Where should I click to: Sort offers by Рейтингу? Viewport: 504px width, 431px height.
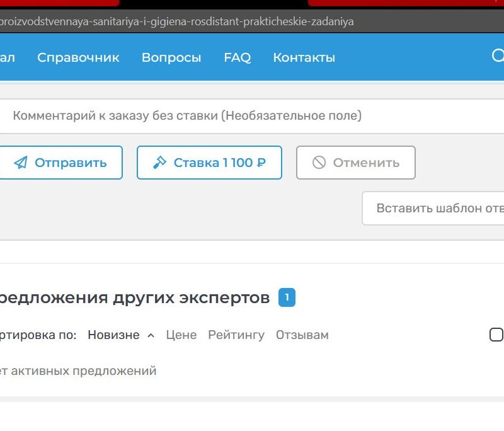point(236,335)
